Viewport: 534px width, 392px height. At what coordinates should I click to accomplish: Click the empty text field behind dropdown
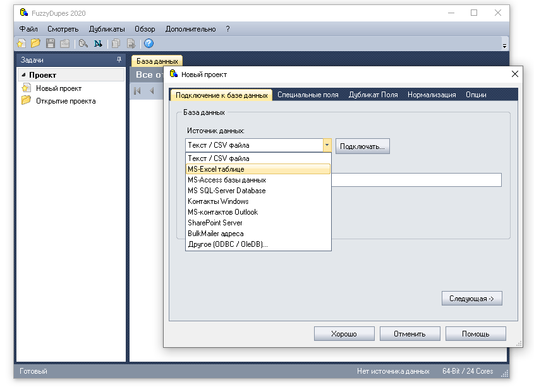(x=416, y=180)
